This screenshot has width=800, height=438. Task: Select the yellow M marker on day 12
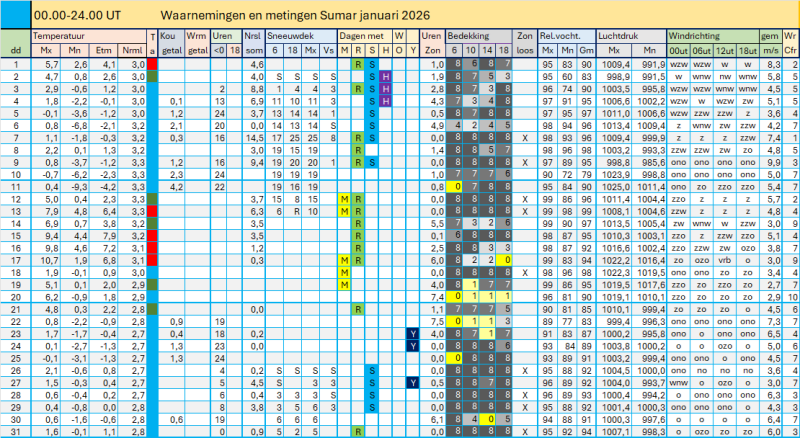344,199
